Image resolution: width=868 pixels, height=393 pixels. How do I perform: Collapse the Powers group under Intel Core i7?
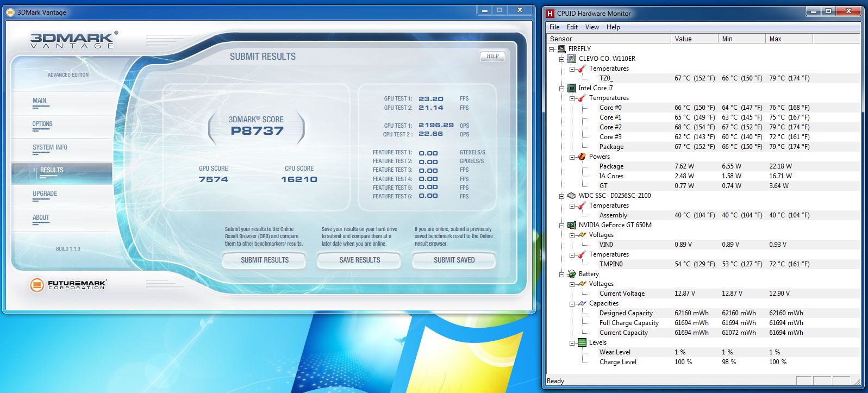tap(572, 157)
